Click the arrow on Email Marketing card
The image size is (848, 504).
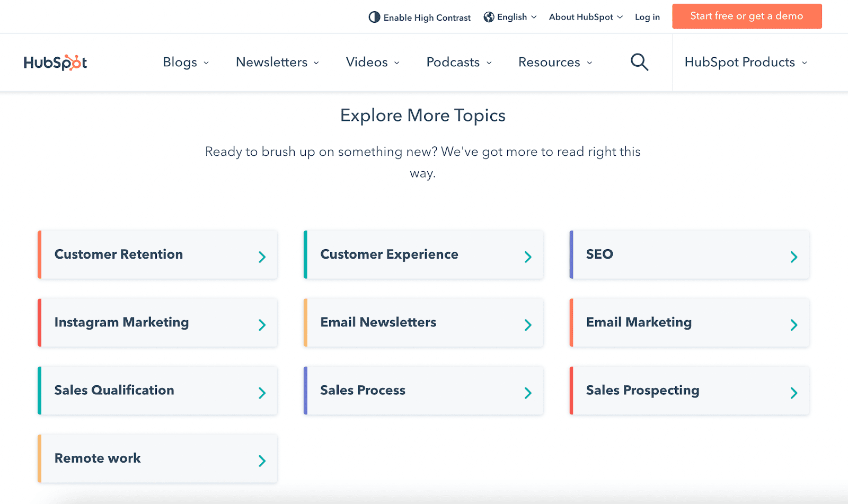794,325
